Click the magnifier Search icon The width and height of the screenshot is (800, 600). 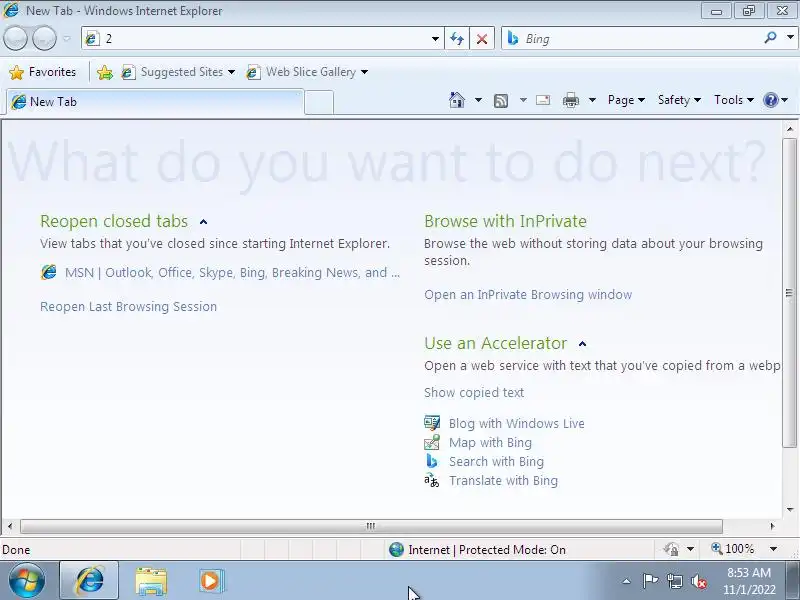770,38
